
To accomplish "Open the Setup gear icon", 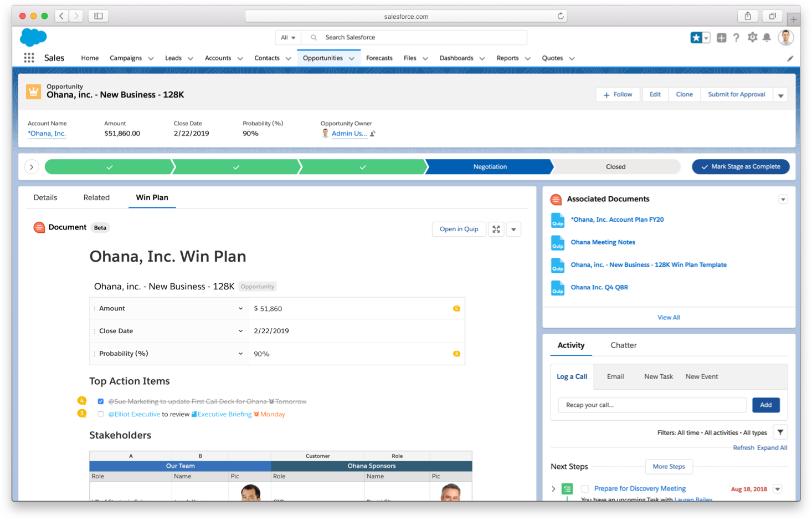I will pos(752,37).
